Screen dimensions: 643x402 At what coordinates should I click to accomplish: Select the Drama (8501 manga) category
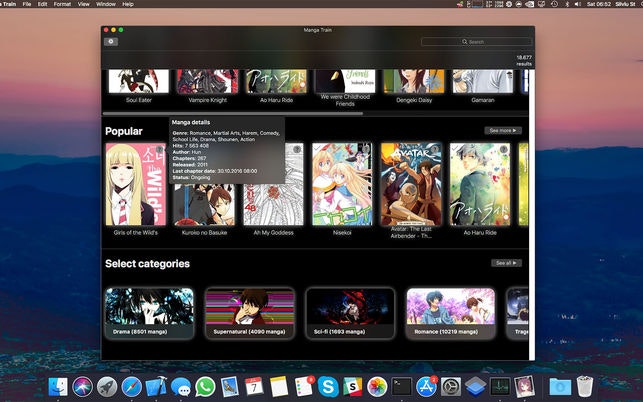tap(149, 313)
